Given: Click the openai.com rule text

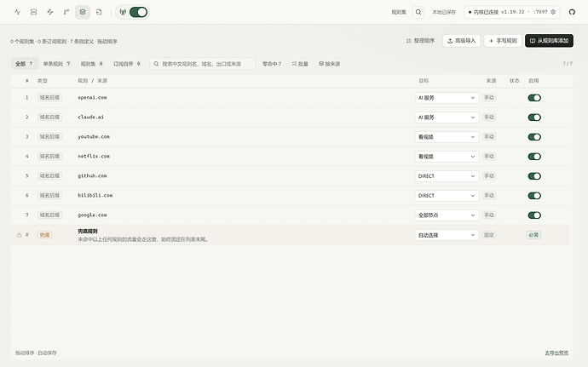Looking at the screenshot, I should click(x=92, y=97).
